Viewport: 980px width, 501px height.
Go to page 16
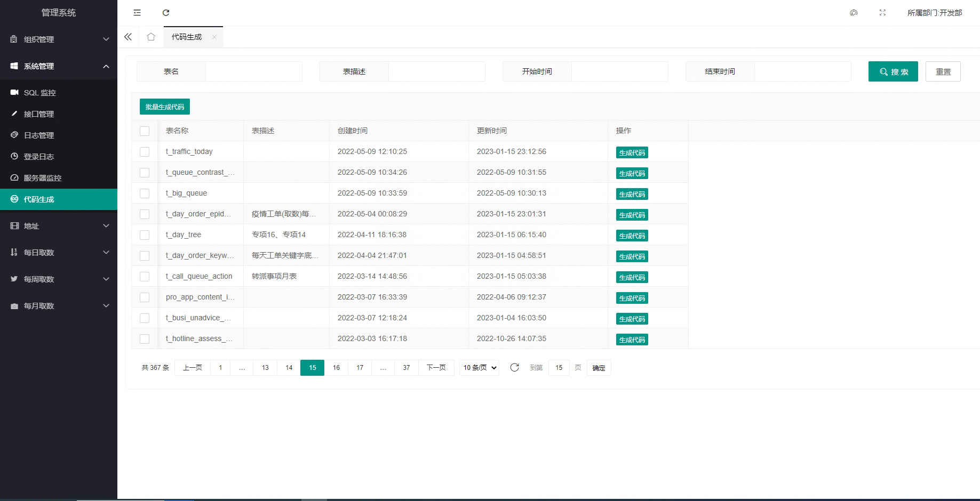click(336, 368)
